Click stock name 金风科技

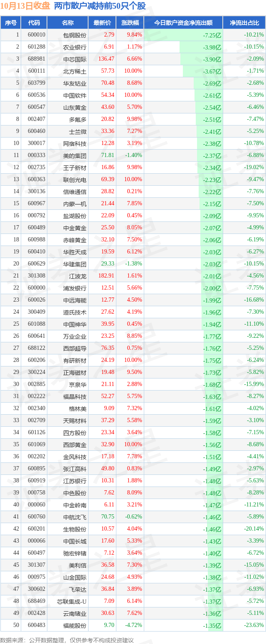(75, 457)
